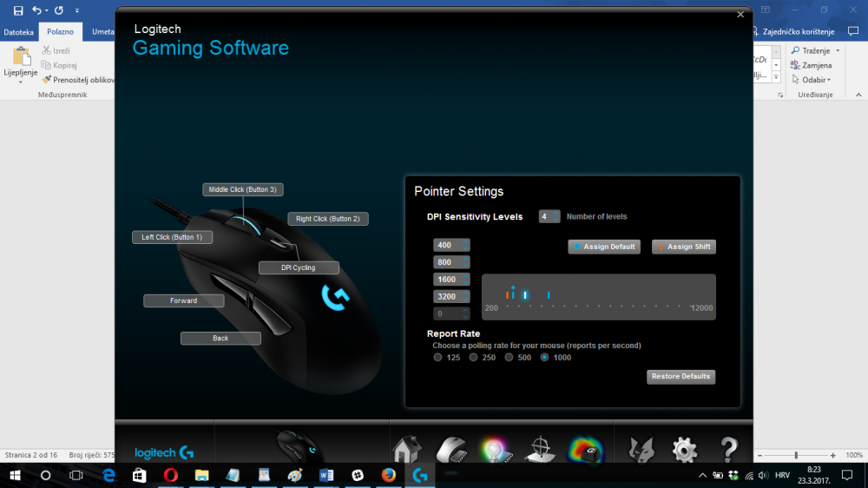Click the Right Click (Button 2) label
Viewport: 868px width, 488px height.
328,219
